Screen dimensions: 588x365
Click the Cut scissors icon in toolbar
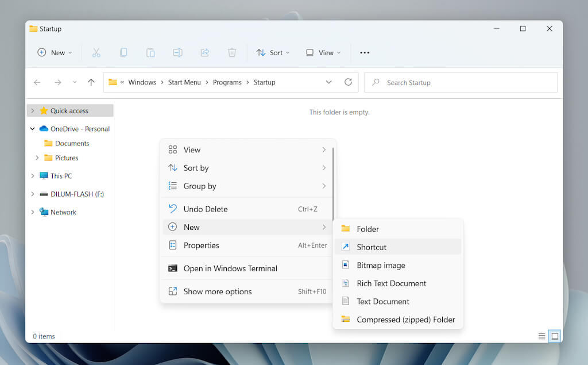point(96,53)
